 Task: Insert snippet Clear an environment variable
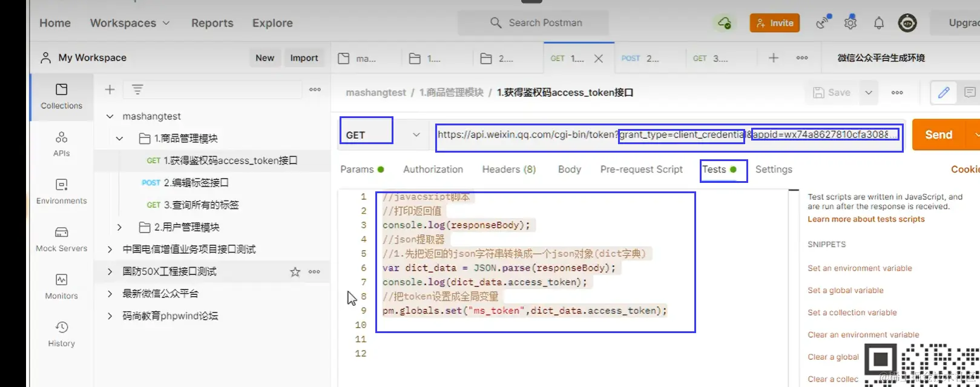click(x=863, y=335)
